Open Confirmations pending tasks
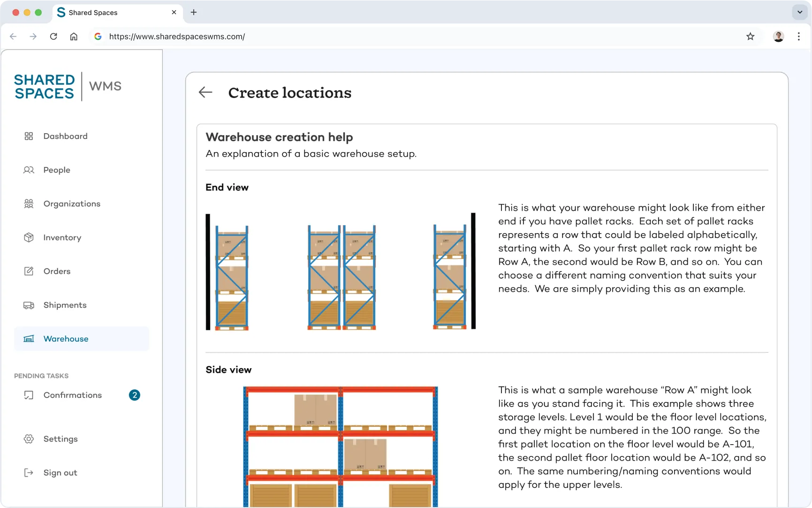 [82, 395]
